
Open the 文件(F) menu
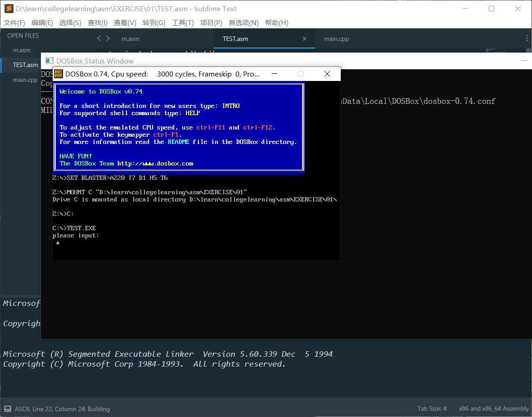tap(14, 22)
